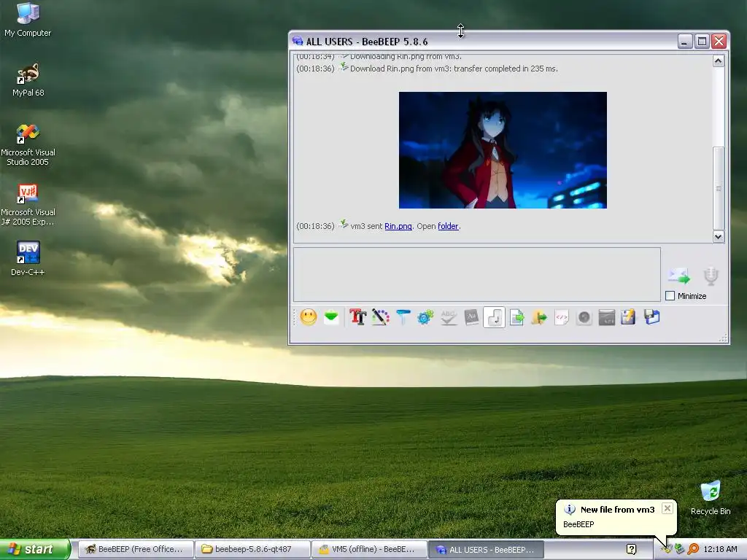Click the gray dictionary book icon
747x560 pixels.
(471, 317)
